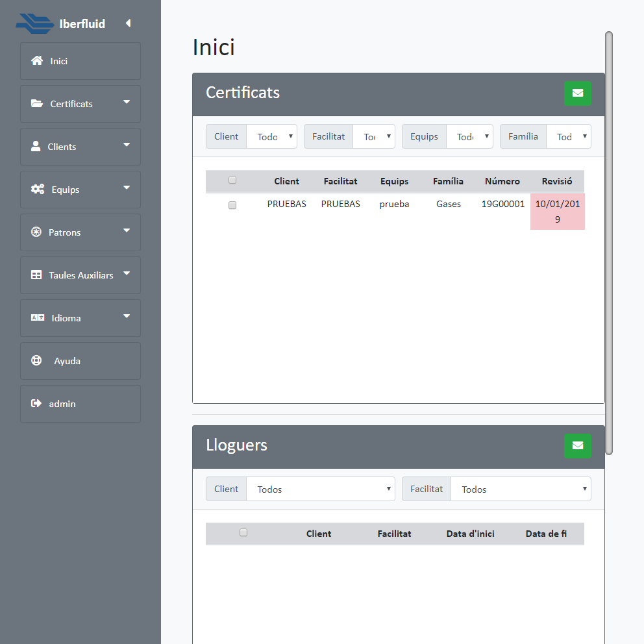Image resolution: width=644 pixels, height=644 pixels.
Task: Click the gears icon beside Equips
Action: pos(38,190)
